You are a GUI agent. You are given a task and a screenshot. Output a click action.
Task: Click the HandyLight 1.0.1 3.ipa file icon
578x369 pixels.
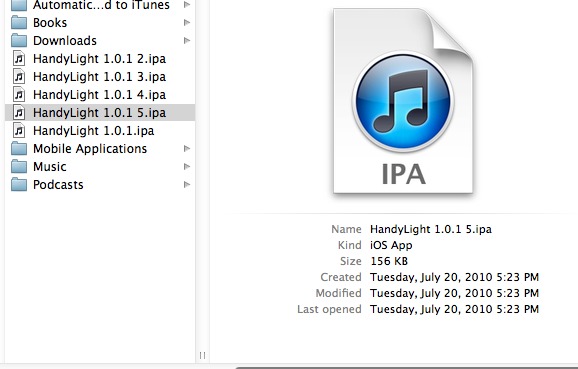point(19,77)
